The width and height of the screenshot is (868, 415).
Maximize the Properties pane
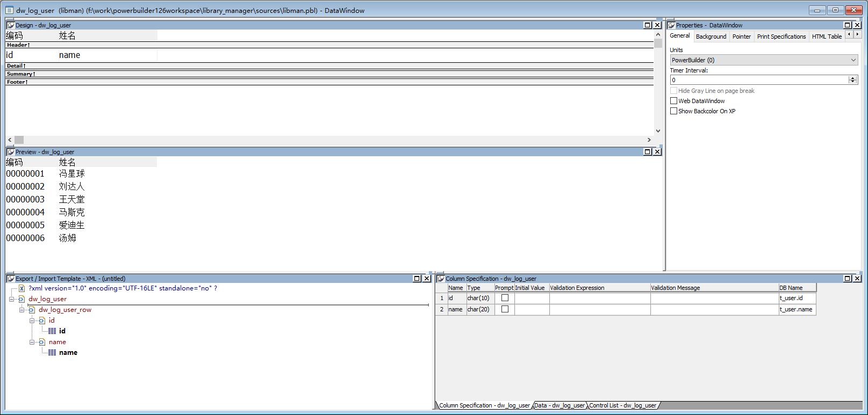848,25
